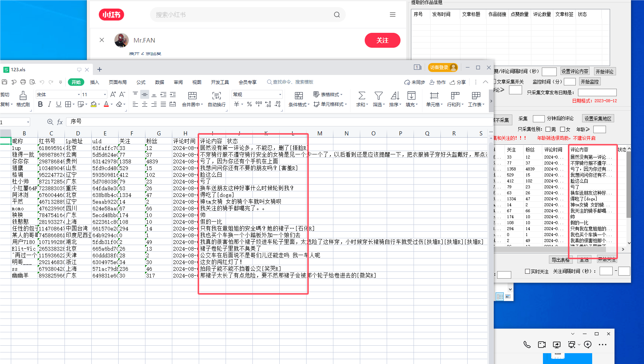
Task: Apply bold formatting with the B icon
Action: [40, 104]
